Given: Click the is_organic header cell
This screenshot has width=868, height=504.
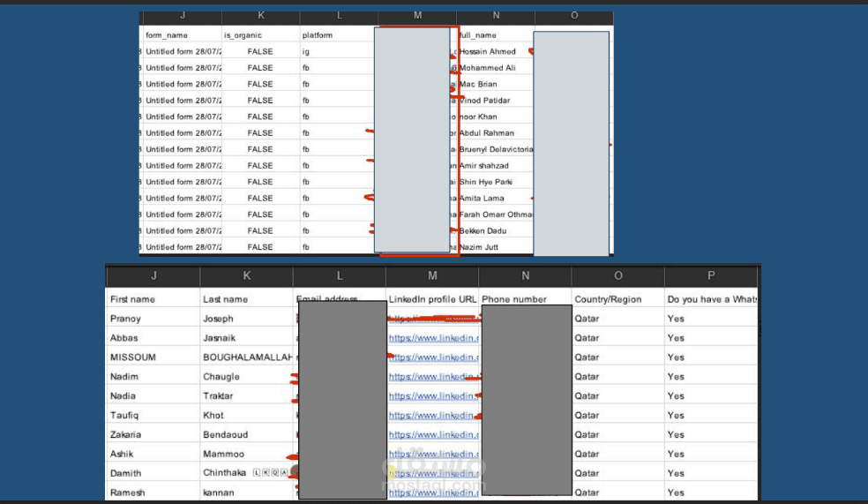Looking at the screenshot, I should pos(261,35).
